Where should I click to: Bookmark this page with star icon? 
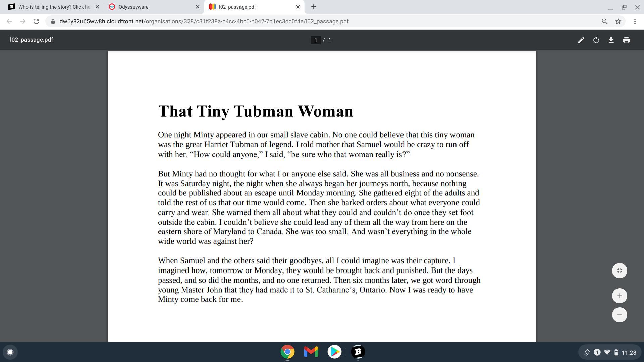point(618,21)
